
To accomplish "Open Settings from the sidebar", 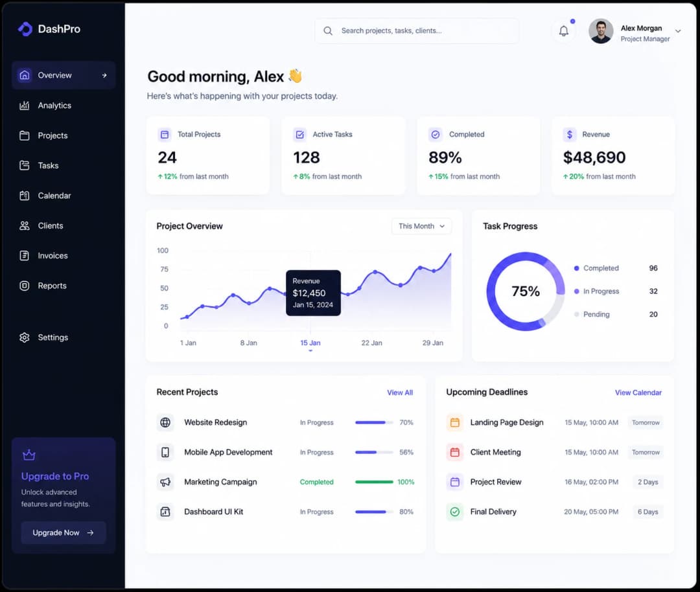I will [64, 337].
